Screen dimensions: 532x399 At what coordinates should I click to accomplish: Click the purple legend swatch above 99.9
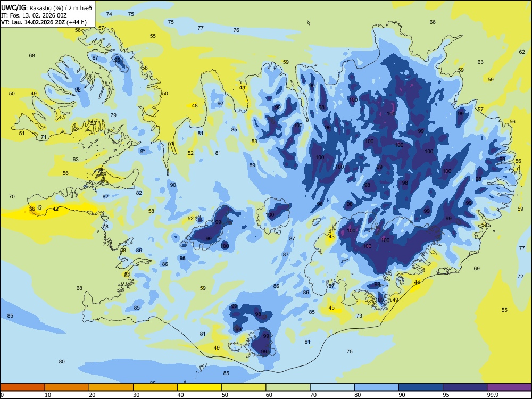click(509, 387)
